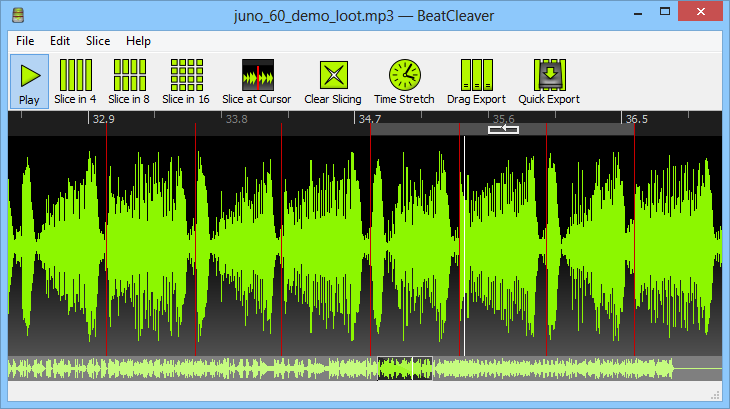Open the Edit menu
Viewport: 730px width, 409px height.
coord(60,41)
